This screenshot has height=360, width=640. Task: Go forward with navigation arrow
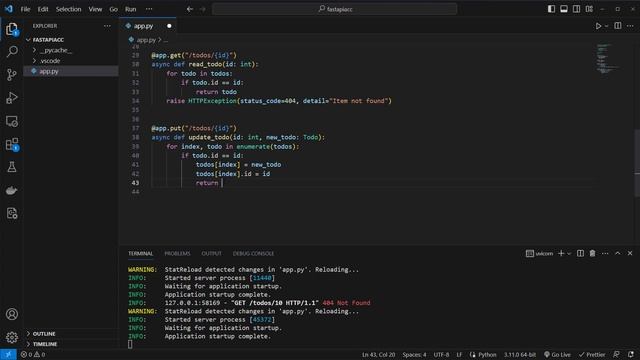202,9
